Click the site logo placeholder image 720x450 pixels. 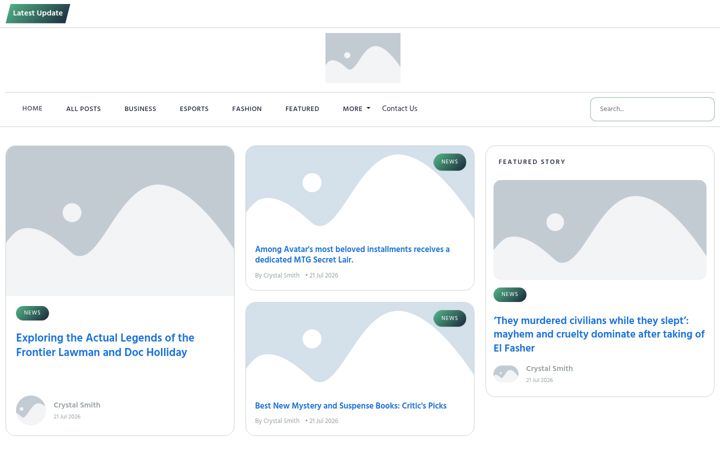click(x=363, y=58)
